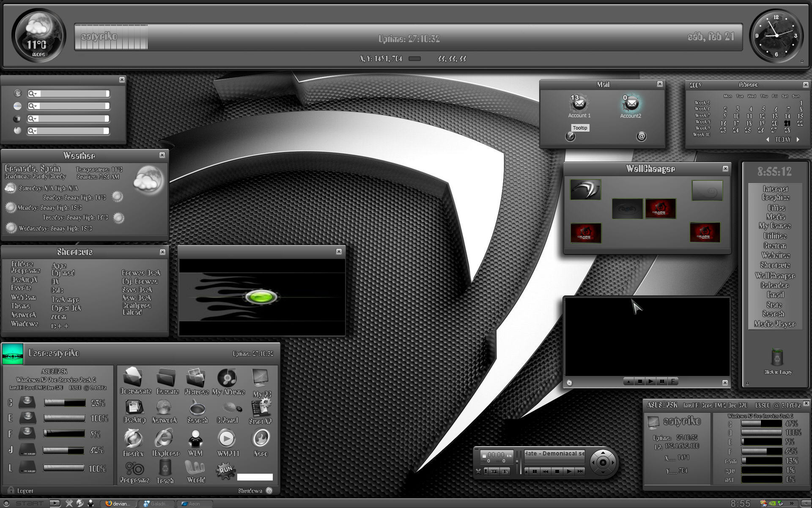Open the C drive icon
Screen dimensions: 812x508
coord(27,403)
